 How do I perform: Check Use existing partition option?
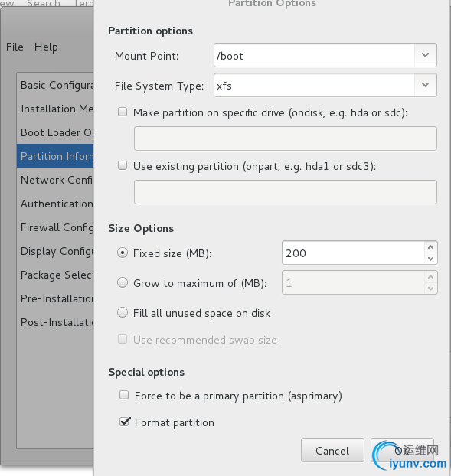click(123, 166)
